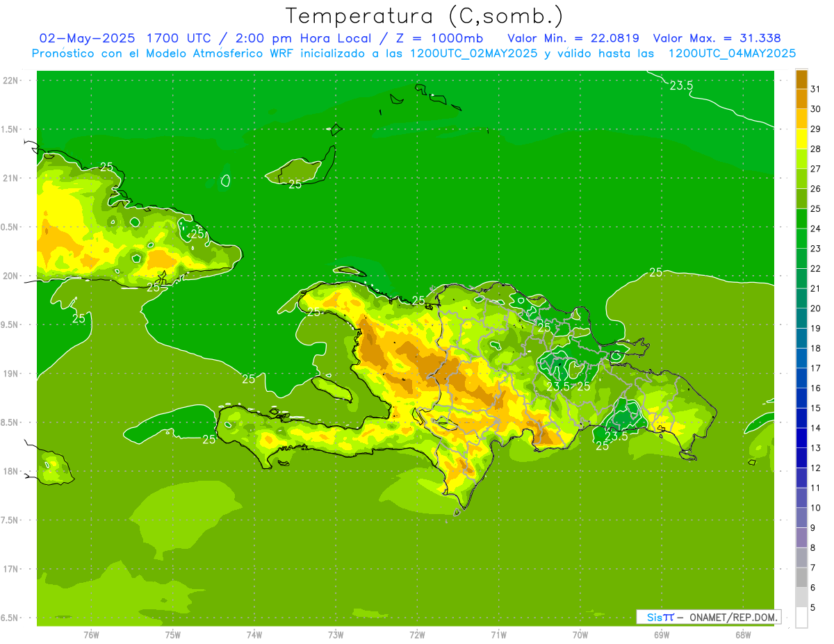Select the 'Valor Min. = 22.0819' value

(x=573, y=38)
